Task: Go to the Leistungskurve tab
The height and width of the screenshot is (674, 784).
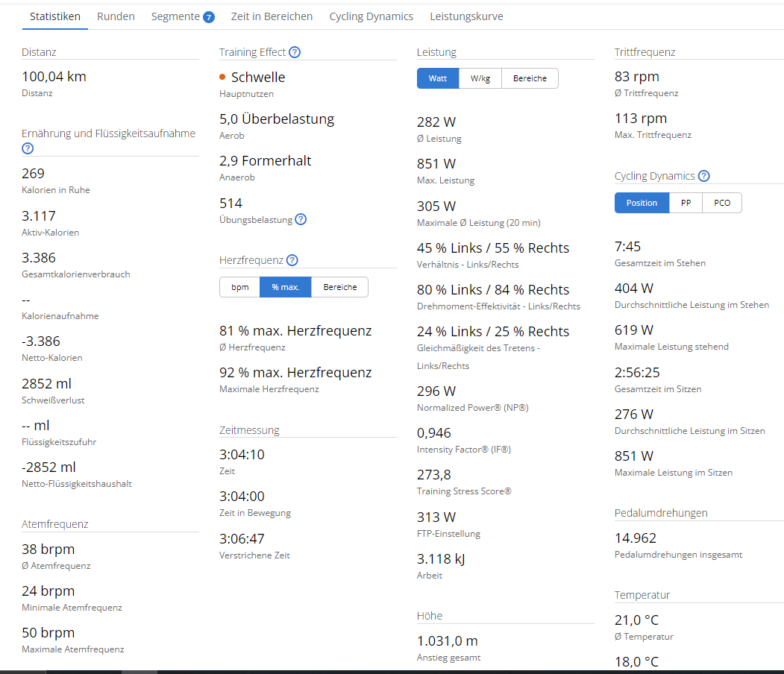Action: coord(466,16)
